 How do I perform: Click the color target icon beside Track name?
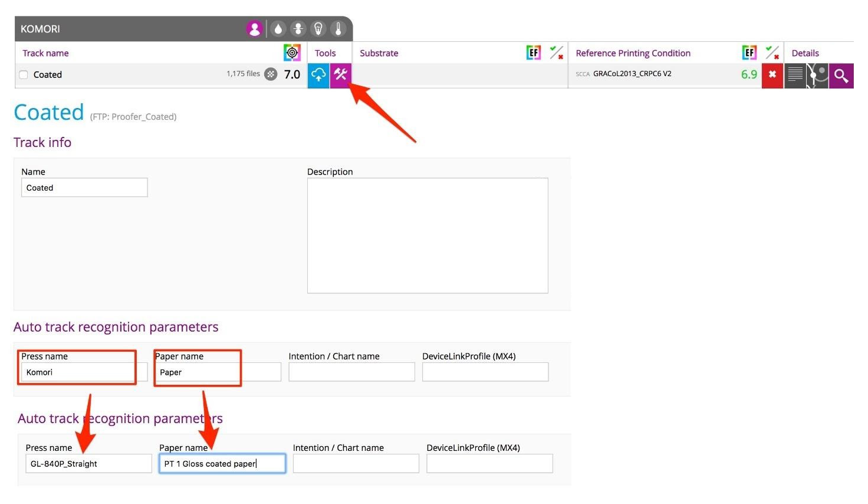[292, 53]
